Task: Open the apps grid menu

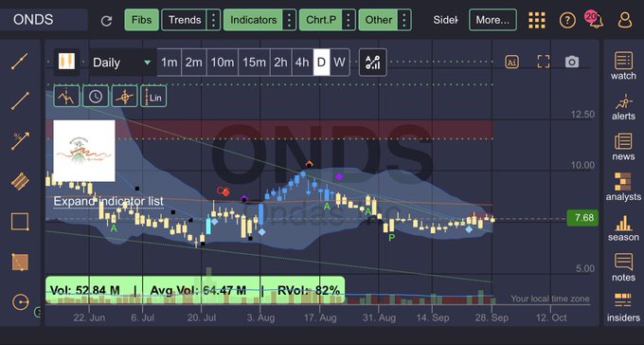Action: (x=537, y=20)
